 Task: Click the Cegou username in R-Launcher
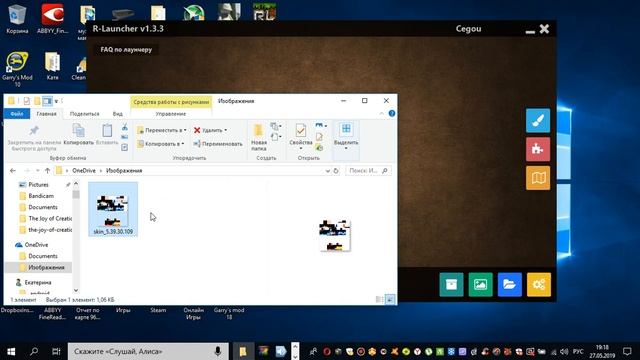(469, 29)
